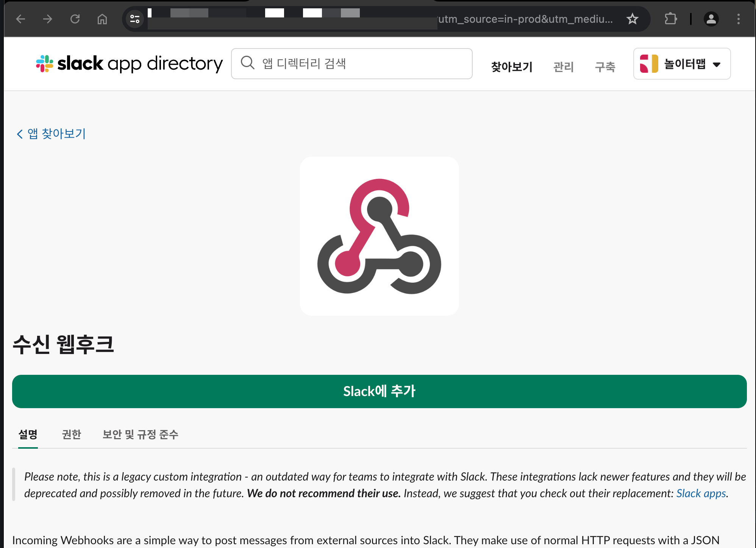Click the site settings icon in address bar

[135, 19]
